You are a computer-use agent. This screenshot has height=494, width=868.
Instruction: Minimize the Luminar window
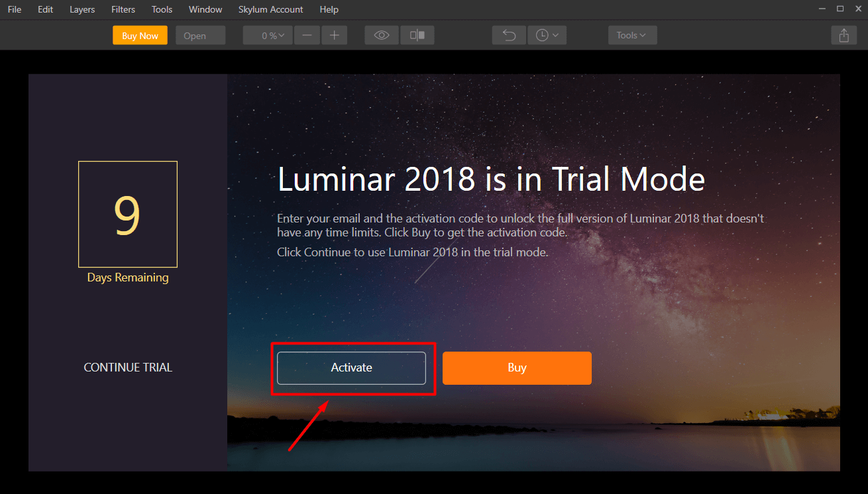coord(822,9)
